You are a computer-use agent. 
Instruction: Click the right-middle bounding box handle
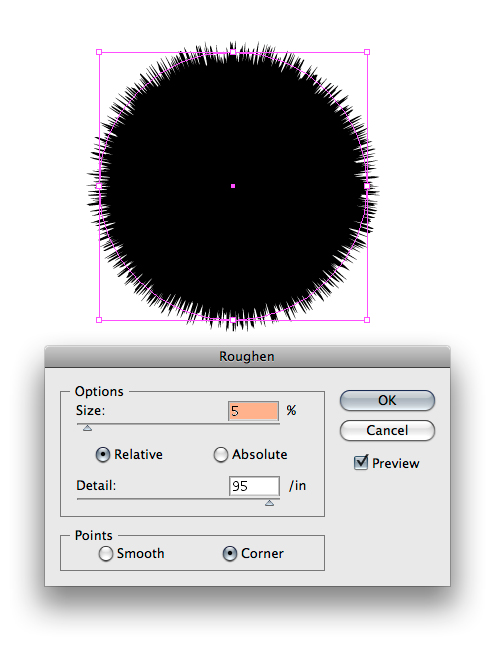pos(367,186)
